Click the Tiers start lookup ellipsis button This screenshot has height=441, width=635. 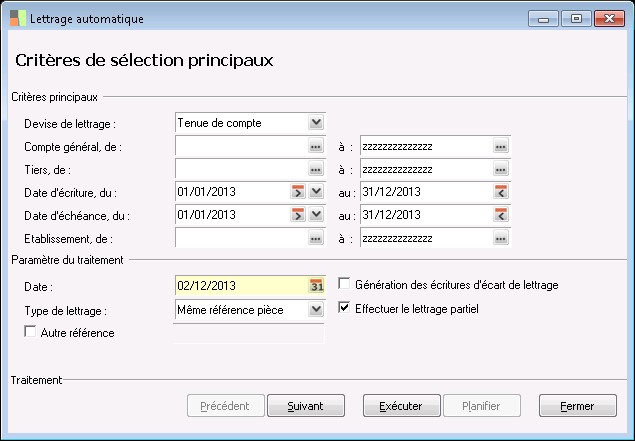coord(316,169)
